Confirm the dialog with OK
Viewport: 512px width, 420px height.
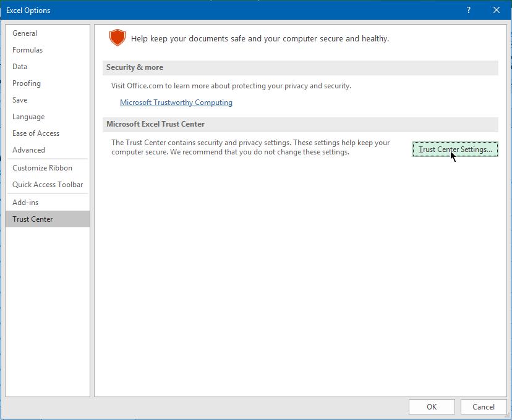point(432,406)
